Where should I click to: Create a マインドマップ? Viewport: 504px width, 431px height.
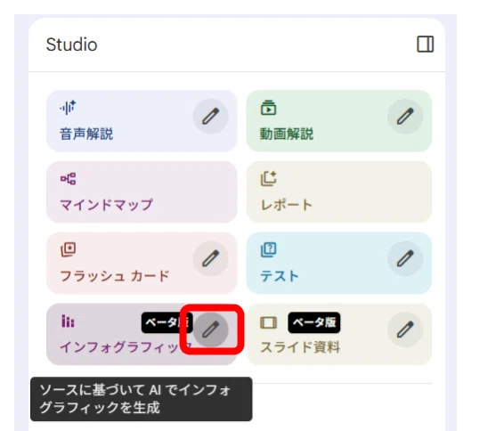pos(142,191)
